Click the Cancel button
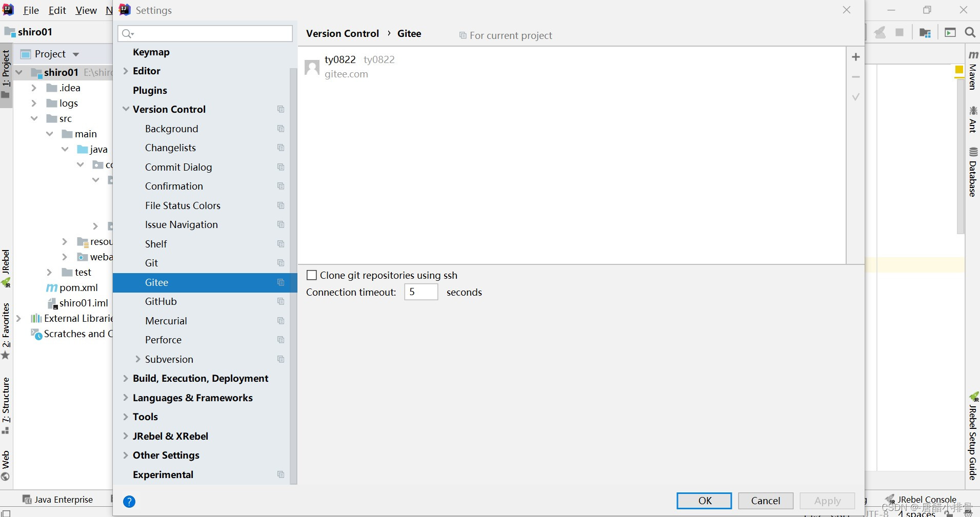This screenshot has height=517, width=980. click(x=766, y=501)
